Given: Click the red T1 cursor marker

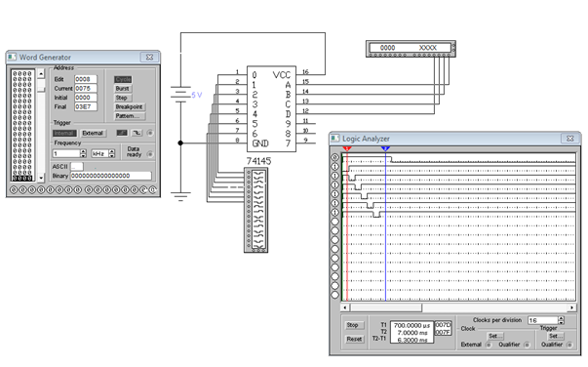Looking at the screenshot, I should point(347,149).
